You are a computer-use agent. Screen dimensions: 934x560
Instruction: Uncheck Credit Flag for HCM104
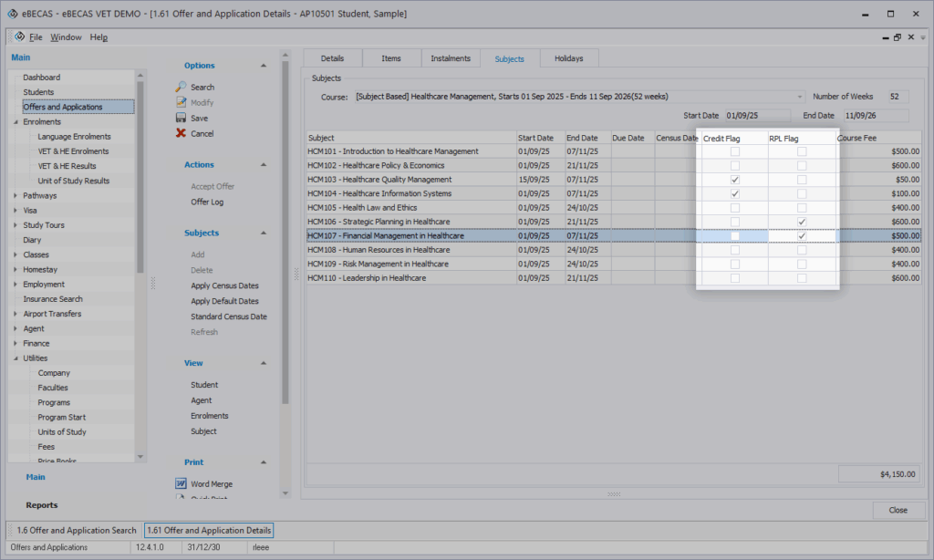tap(735, 193)
